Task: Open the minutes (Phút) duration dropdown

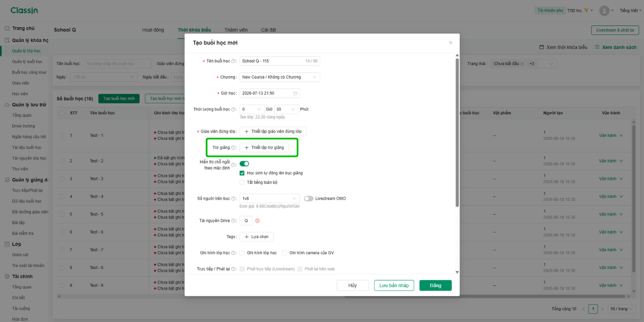Action: coord(286,109)
